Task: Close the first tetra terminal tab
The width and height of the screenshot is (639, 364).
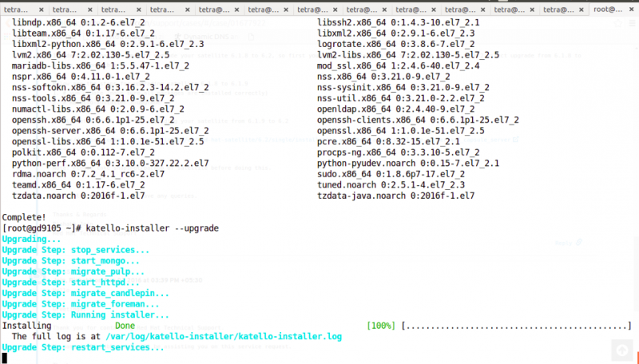Action: click(42, 10)
